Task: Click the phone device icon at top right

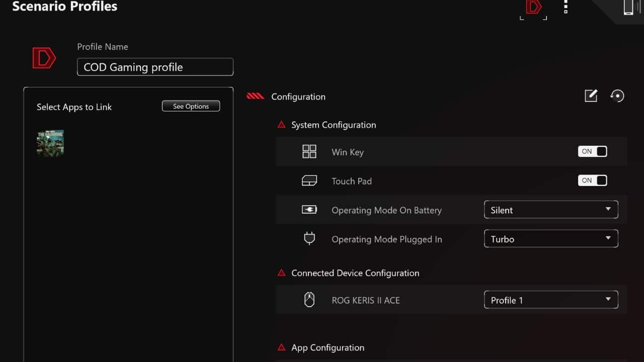Action: (628, 7)
